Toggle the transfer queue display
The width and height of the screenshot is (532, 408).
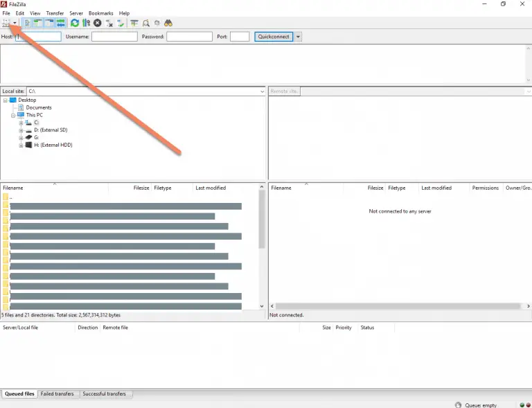click(61, 23)
